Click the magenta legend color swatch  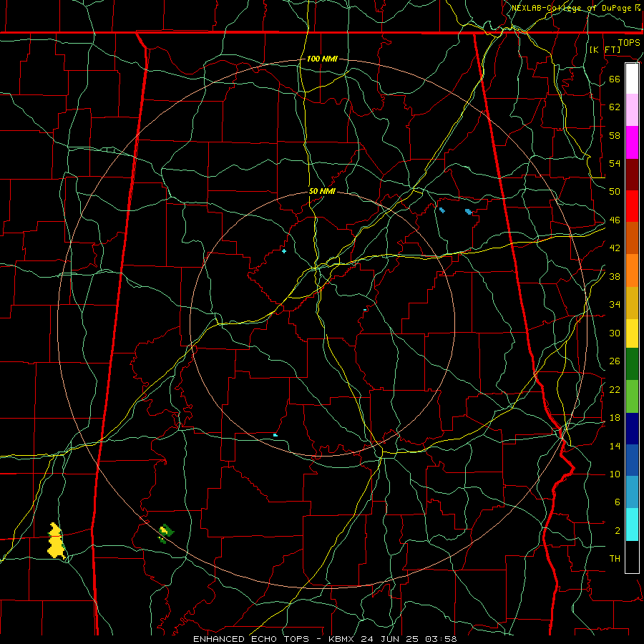click(x=632, y=142)
